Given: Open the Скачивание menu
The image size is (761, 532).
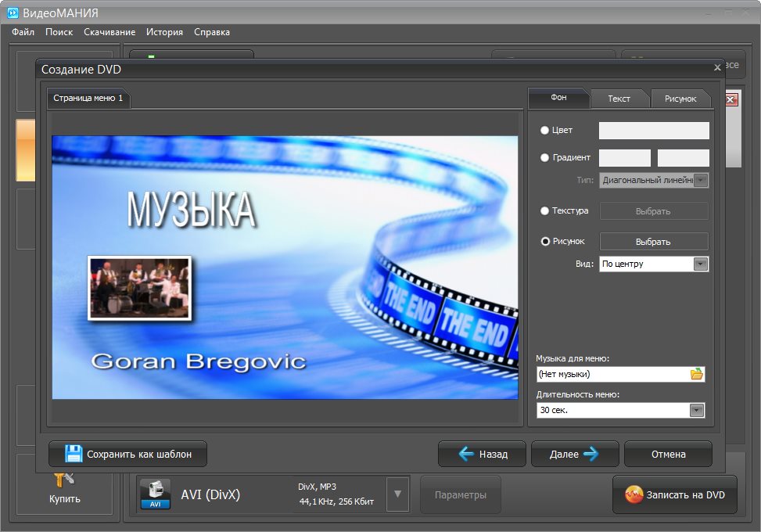Looking at the screenshot, I should click(109, 32).
